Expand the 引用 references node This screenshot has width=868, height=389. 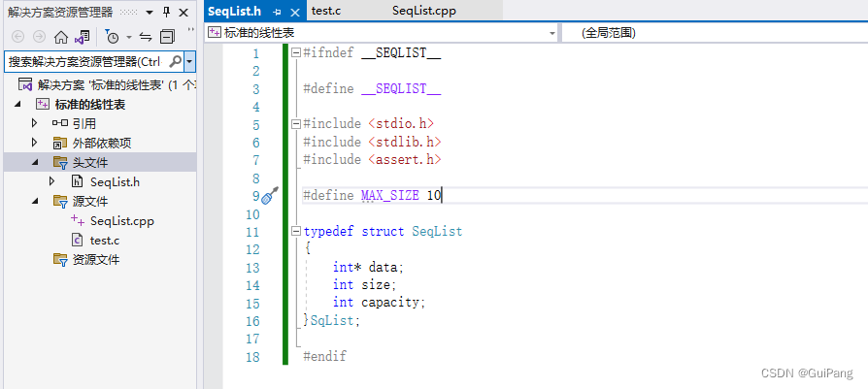(34, 123)
